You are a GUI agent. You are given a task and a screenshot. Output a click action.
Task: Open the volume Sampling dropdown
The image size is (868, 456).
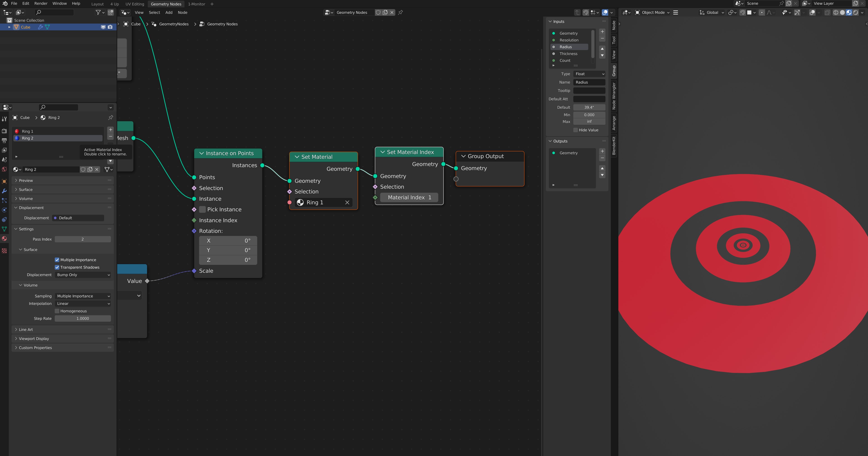coord(83,296)
